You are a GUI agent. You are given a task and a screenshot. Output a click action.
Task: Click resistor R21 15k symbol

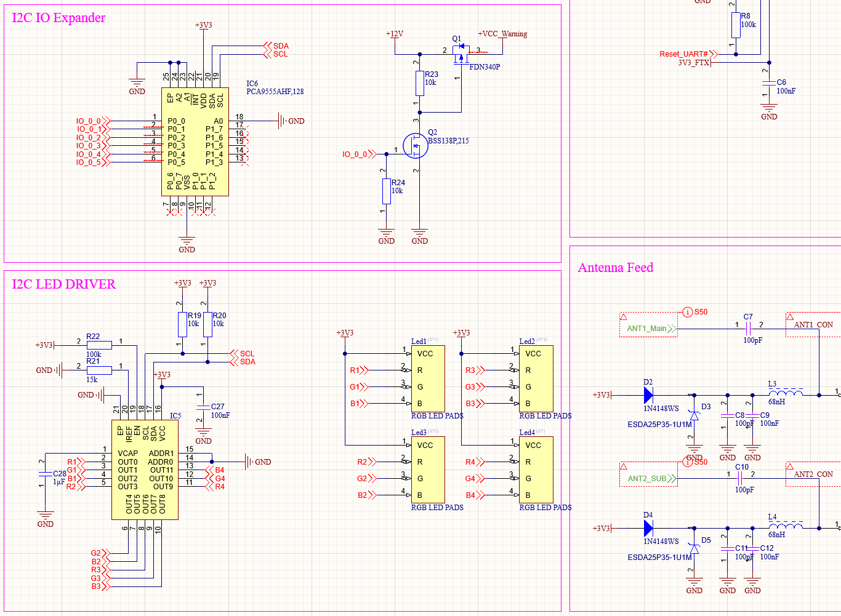click(99, 370)
